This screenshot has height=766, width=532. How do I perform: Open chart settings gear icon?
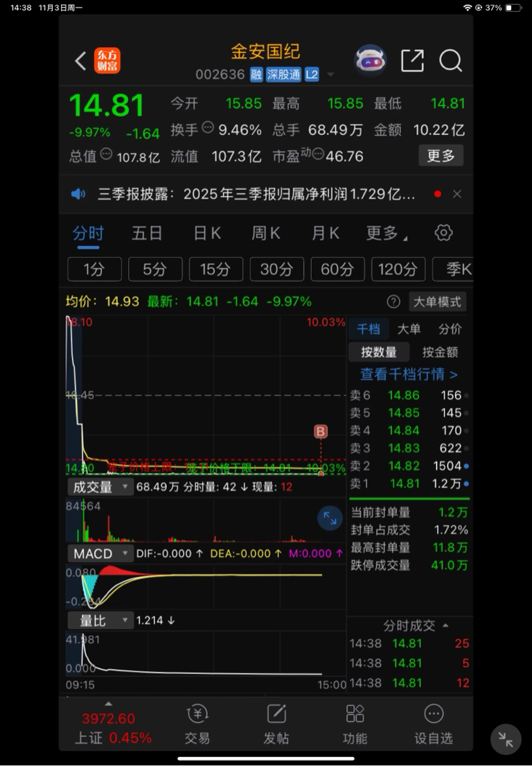(x=443, y=233)
